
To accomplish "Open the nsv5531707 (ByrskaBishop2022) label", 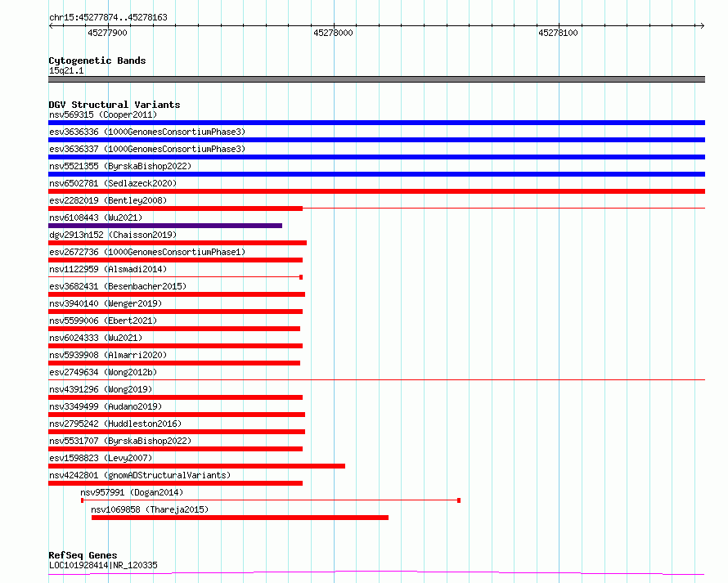I will pos(120,441).
